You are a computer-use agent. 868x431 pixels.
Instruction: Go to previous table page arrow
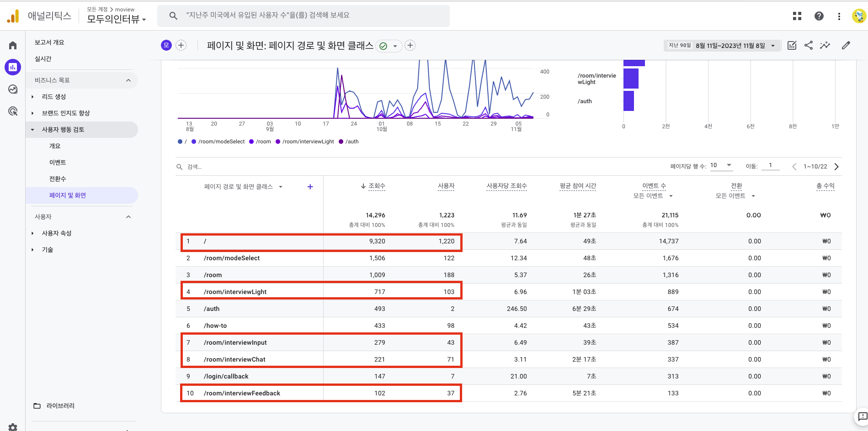[794, 167]
